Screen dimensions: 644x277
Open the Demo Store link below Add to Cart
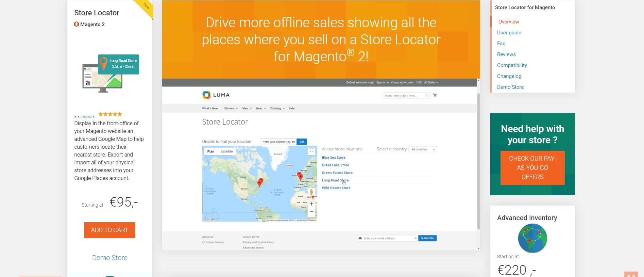[x=110, y=258]
